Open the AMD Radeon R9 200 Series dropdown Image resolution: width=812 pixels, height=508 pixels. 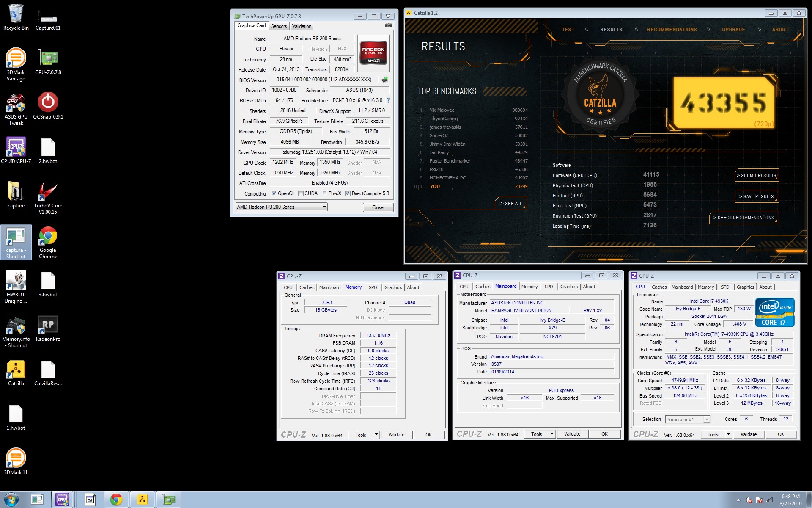tap(281, 207)
